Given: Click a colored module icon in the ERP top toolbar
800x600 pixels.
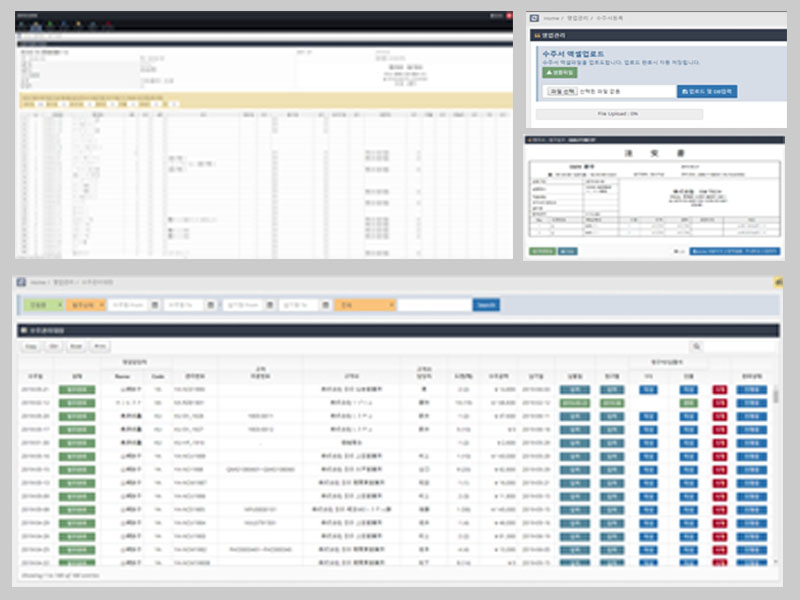Looking at the screenshot, I should [36, 25].
